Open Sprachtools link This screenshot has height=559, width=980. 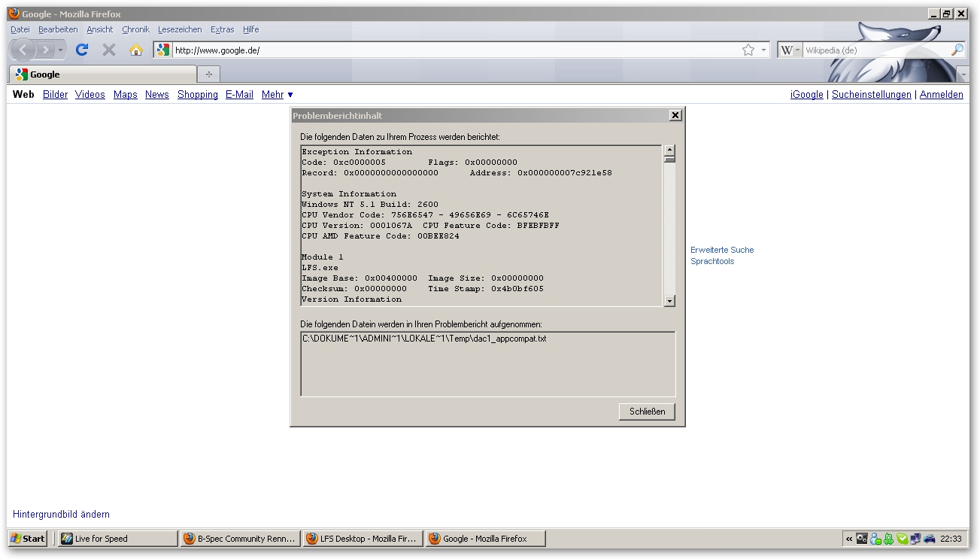click(x=712, y=261)
